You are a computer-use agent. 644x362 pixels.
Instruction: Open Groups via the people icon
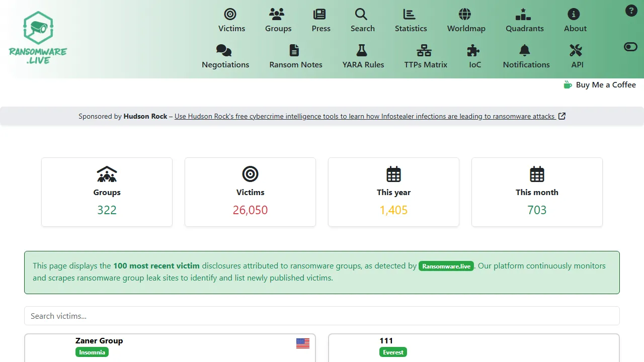click(x=278, y=15)
